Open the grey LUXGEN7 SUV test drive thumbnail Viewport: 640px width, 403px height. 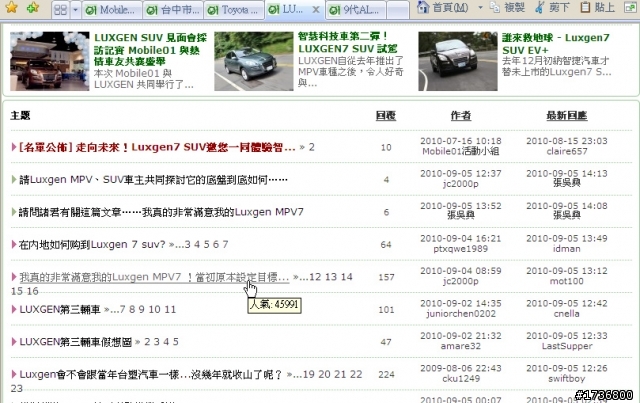tap(253, 61)
